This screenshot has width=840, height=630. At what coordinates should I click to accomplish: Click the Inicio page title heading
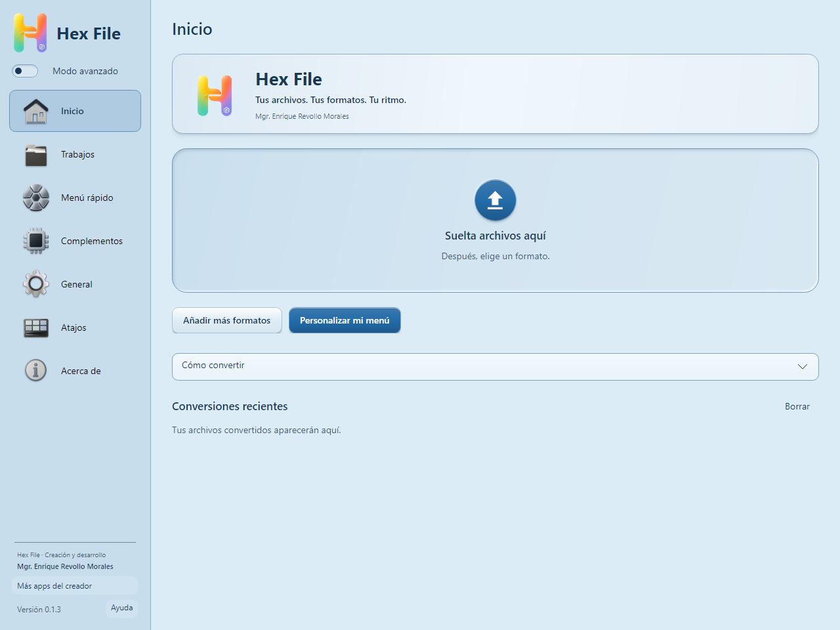[x=192, y=29]
